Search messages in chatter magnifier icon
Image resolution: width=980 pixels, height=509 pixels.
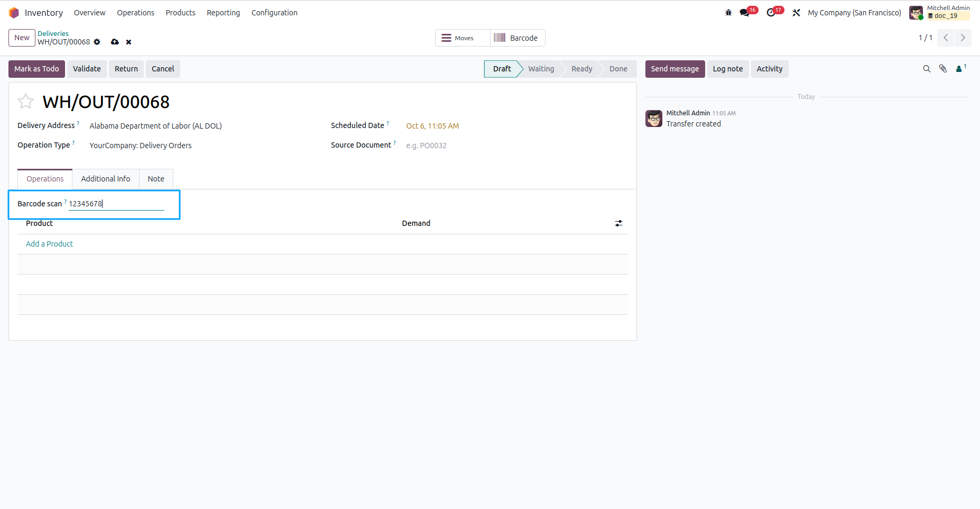click(927, 69)
